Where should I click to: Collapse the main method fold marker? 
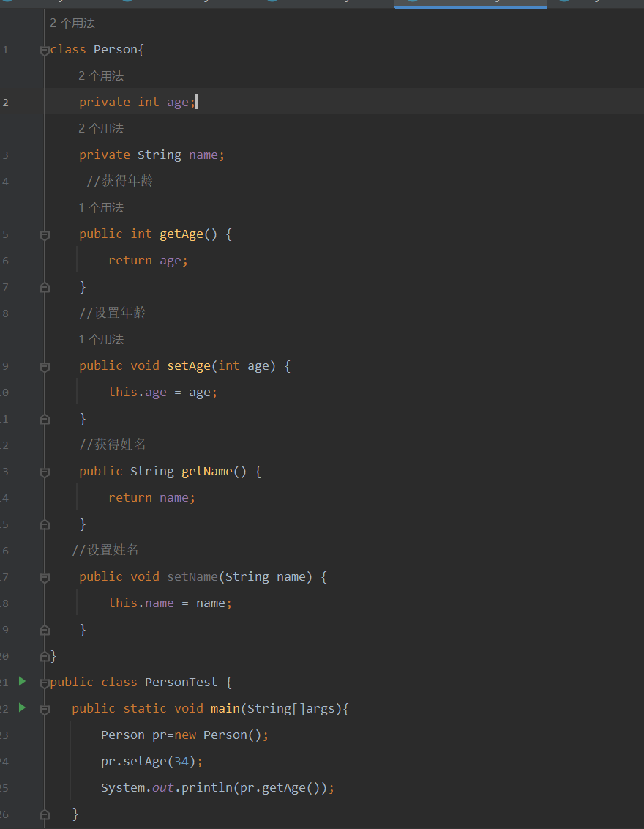[45, 710]
